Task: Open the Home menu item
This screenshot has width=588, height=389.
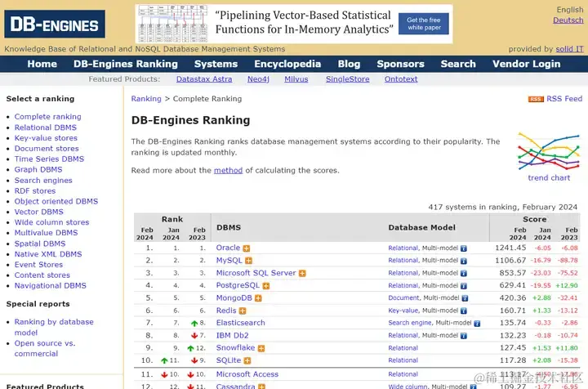Action: point(42,64)
